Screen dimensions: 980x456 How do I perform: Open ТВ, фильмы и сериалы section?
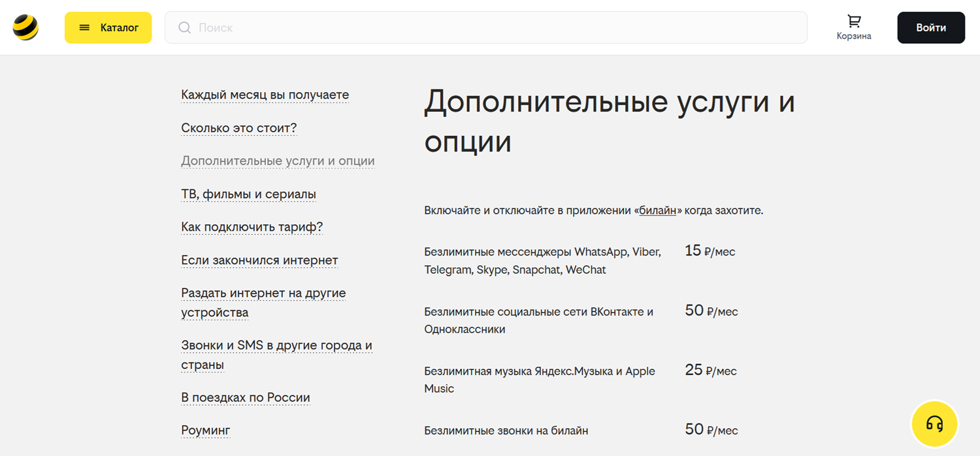click(x=248, y=194)
